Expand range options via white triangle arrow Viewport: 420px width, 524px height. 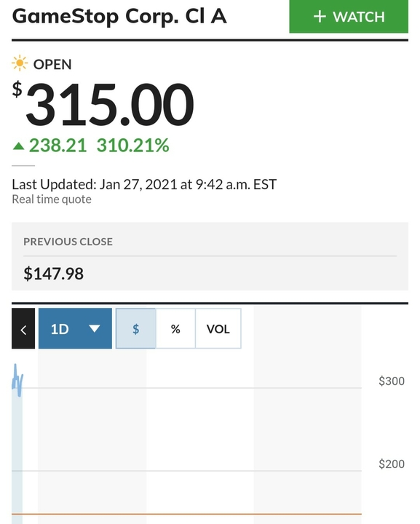[94, 328]
